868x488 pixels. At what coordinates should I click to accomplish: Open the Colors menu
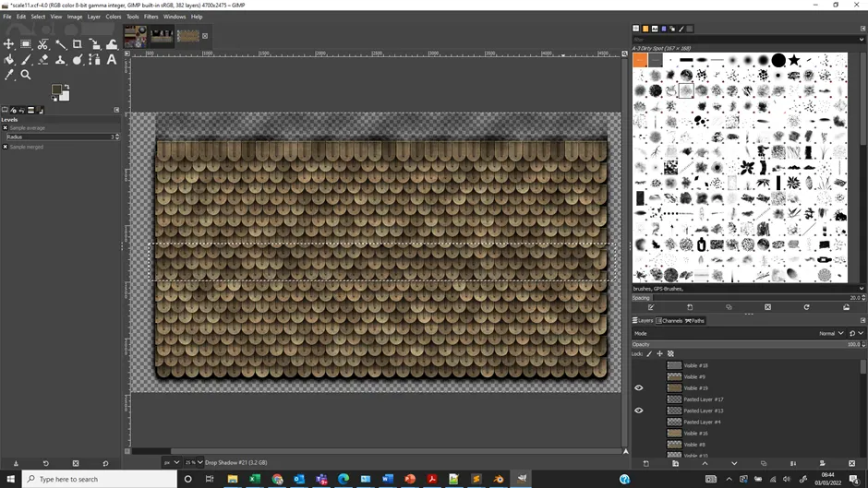coord(114,17)
